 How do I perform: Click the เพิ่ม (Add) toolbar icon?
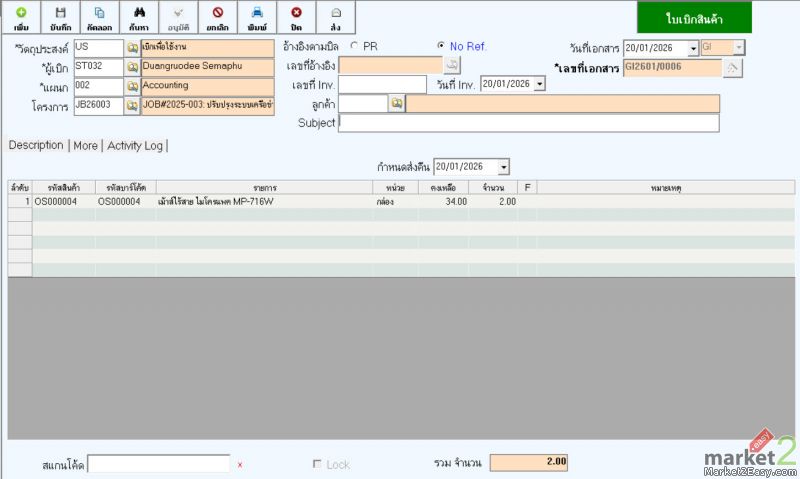click(x=21, y=18)
